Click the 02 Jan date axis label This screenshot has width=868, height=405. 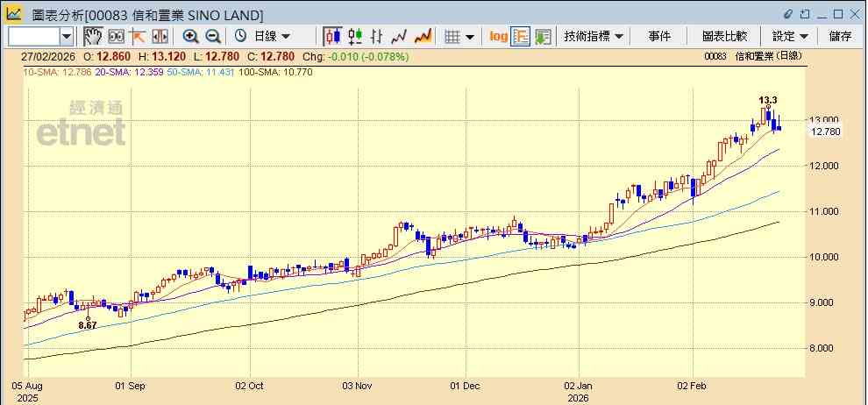pyautogui.click(x=579, y=387)
